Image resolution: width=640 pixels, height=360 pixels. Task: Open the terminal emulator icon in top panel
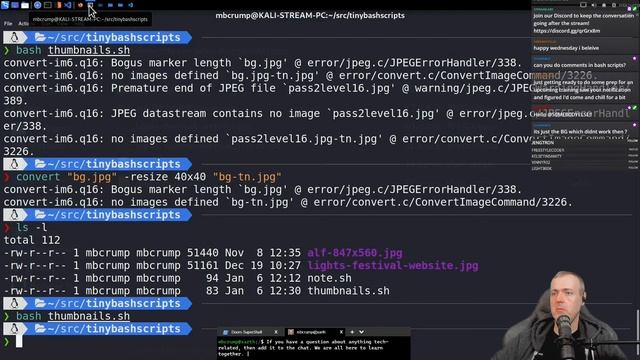point(48,5)
